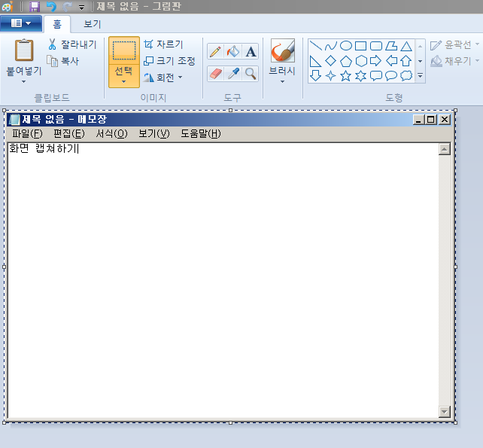Select the Pencil tool
Viewport: 483px width, 448px height.
pos(215,51)
